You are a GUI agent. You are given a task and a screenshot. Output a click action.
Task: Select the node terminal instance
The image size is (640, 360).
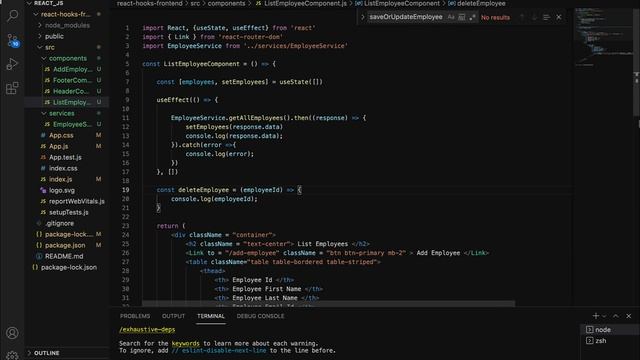(x=610, y=329)
